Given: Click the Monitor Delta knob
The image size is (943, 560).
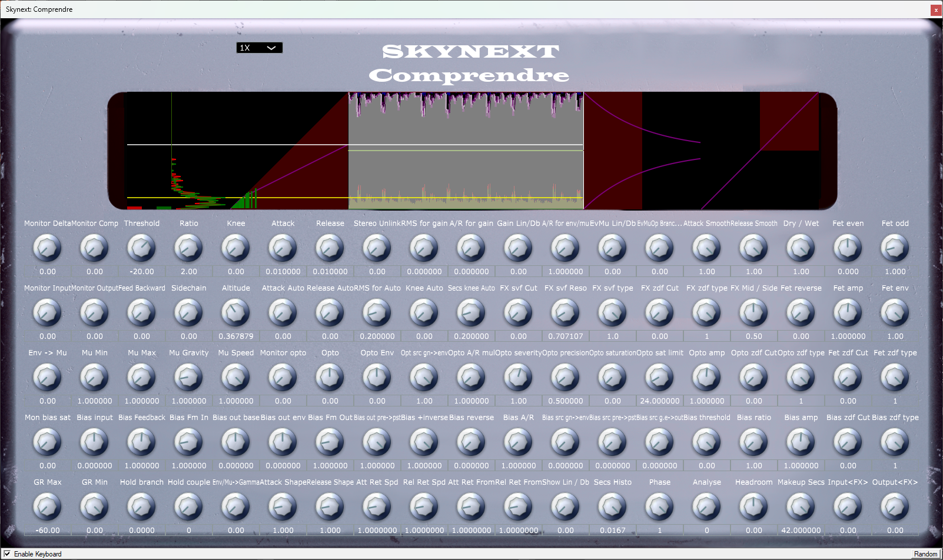Looking at the screenshot, I should click(47, 248).
